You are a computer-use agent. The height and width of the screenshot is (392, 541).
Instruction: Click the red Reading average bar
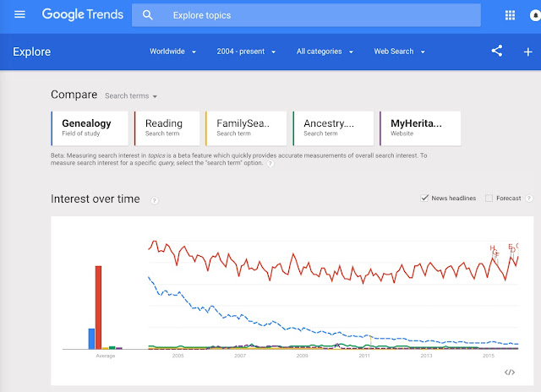pos(98,307)
